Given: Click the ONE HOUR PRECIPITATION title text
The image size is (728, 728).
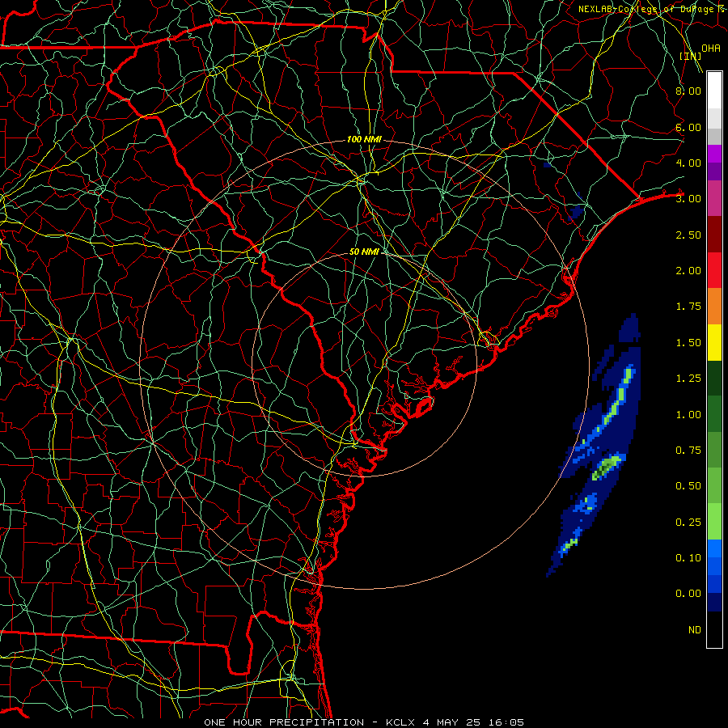Looking at the screenshot, I should (284, 722).
